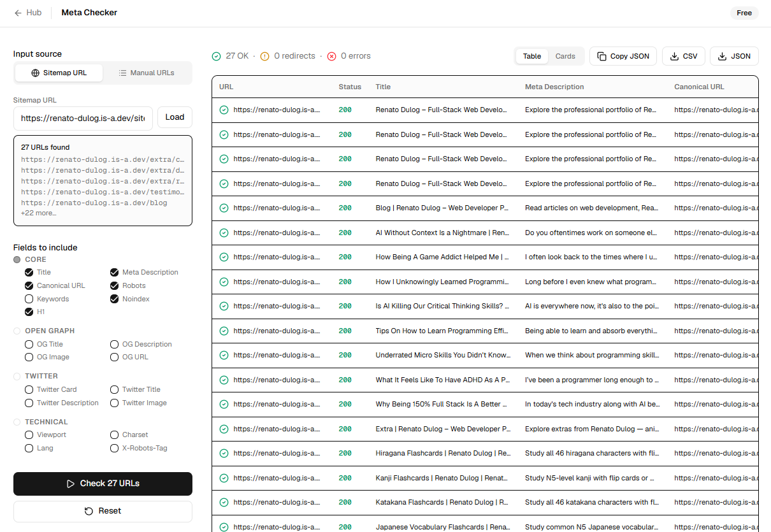Click the red error icon beside 0 errors
771x532 pixels.
pyautogui.click(x=331, y=56)
